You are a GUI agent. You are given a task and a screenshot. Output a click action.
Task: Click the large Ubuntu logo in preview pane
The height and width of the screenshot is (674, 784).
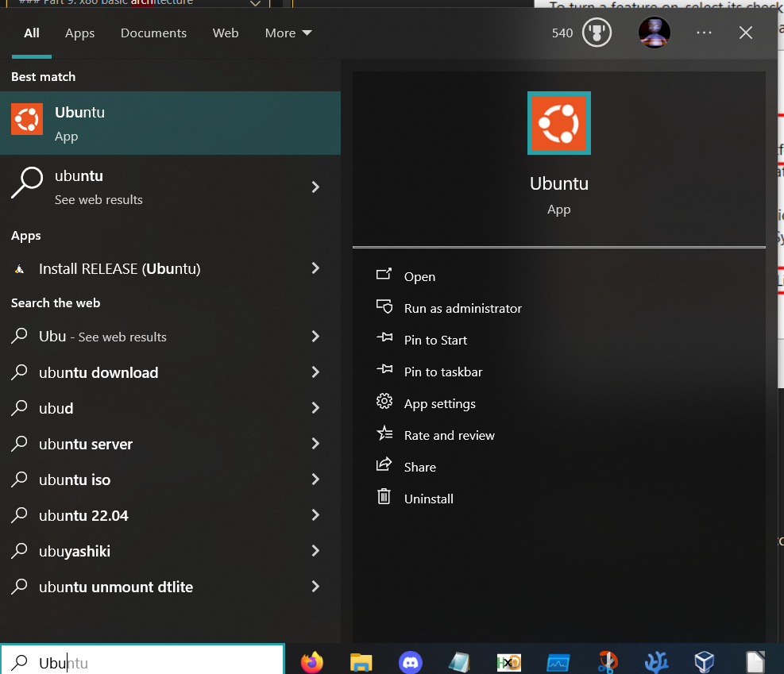558,123
